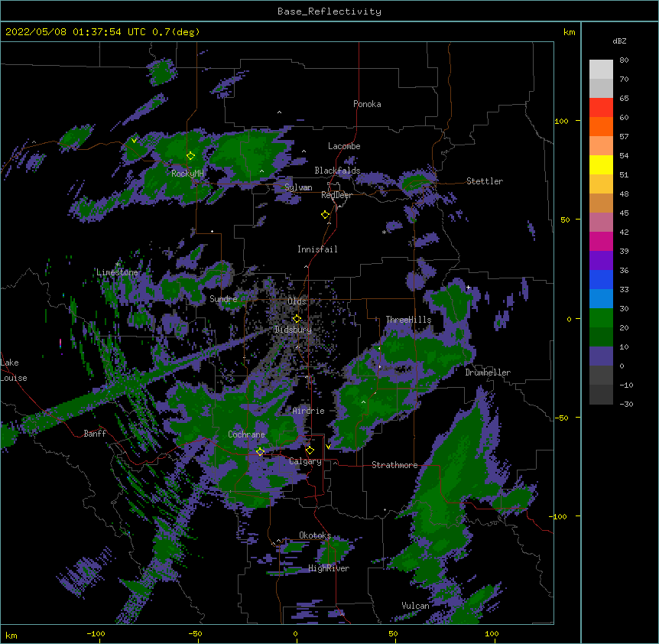
Task: Click the Sundre town label
Action: [223, 299]
